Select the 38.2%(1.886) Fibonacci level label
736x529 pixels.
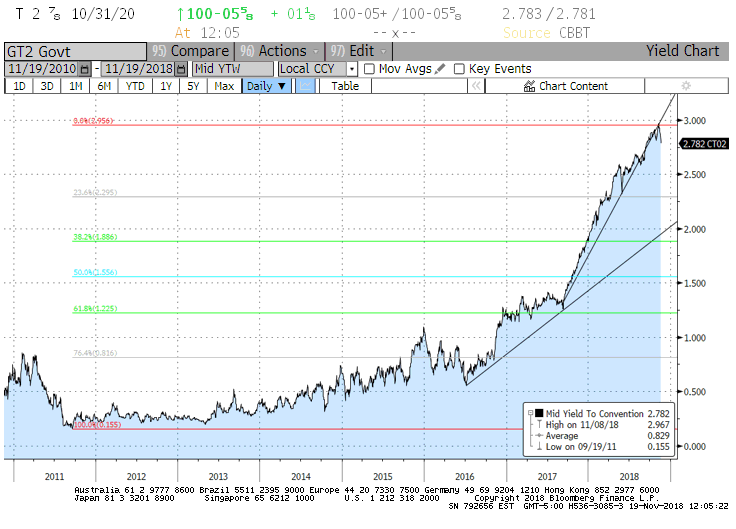(x=95, y=237)
